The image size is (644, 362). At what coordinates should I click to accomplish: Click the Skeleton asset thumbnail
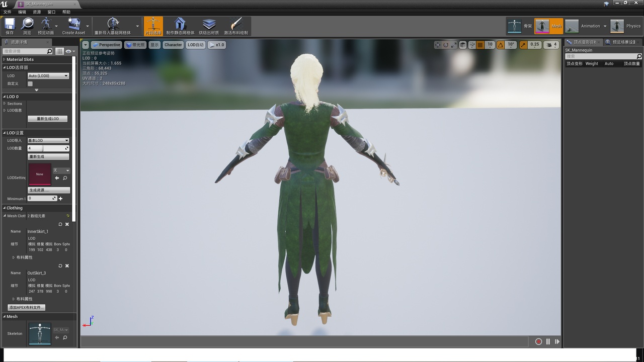[x=40, y=333]
